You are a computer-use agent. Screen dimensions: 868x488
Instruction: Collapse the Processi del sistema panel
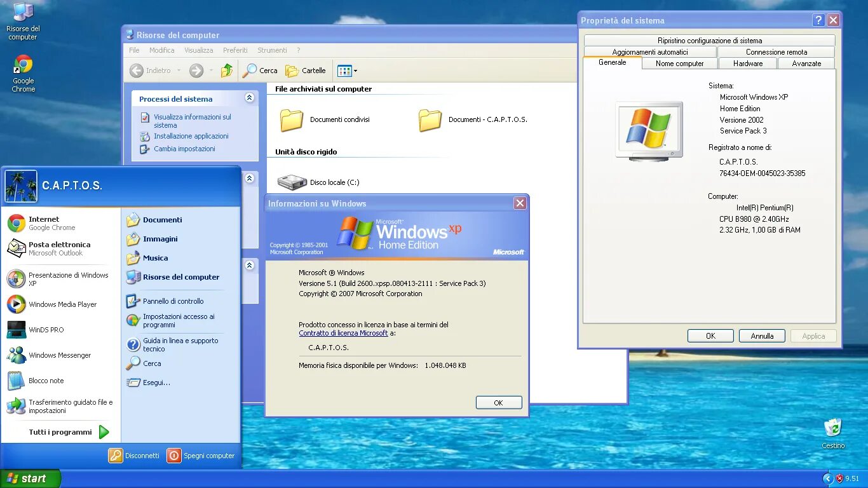(x=249, y=98)
